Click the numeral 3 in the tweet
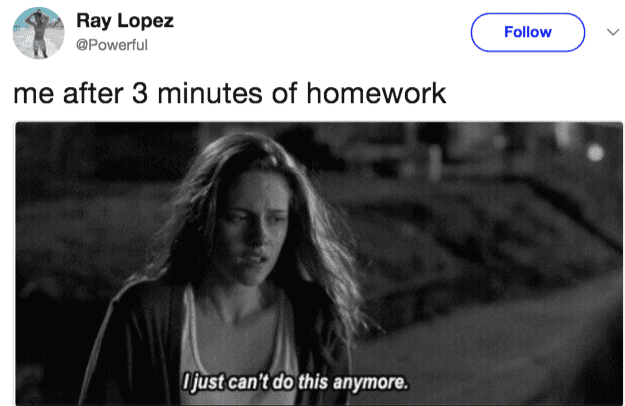Screen dimensions: 625x406 pos(140,94)
